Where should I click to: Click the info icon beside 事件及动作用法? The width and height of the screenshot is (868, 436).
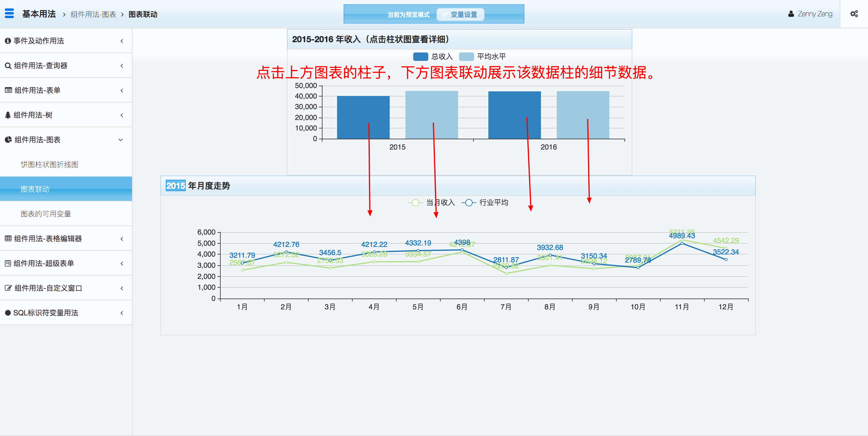point(8,41)
